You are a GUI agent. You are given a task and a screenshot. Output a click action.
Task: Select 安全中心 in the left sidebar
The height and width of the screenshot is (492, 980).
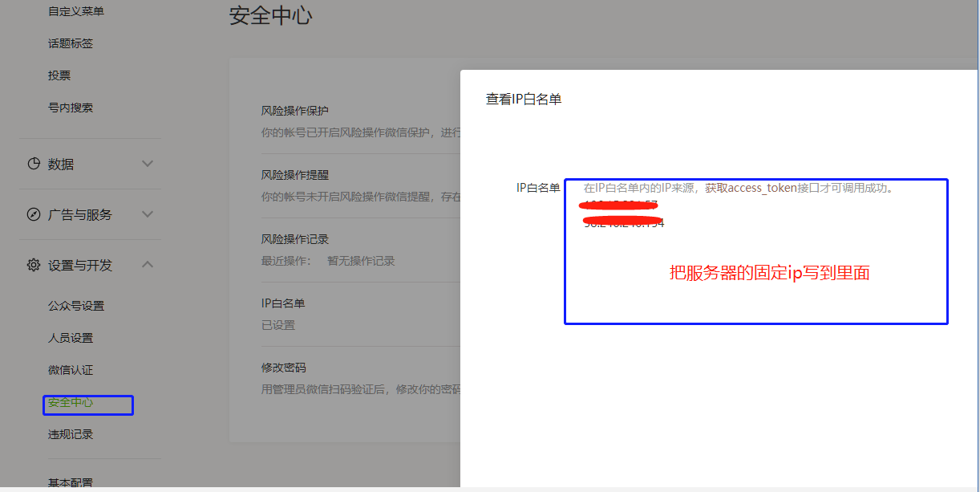[x=71, y=403]
